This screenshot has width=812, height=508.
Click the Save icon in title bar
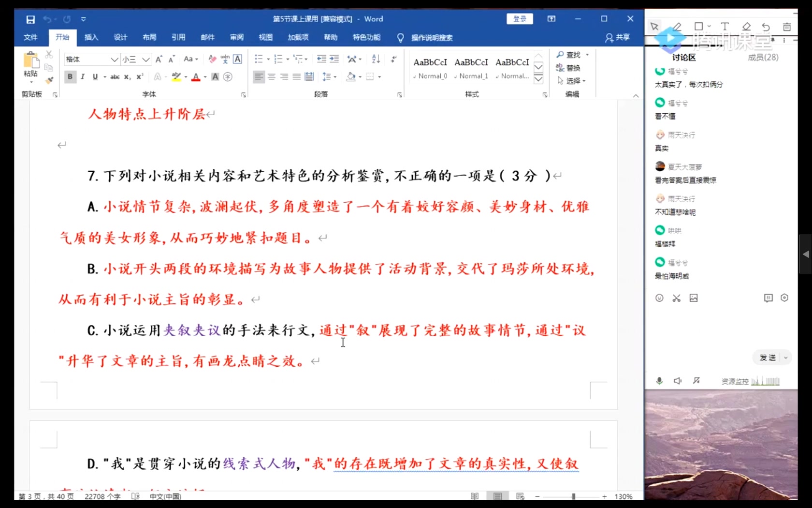tap(30, 19)
